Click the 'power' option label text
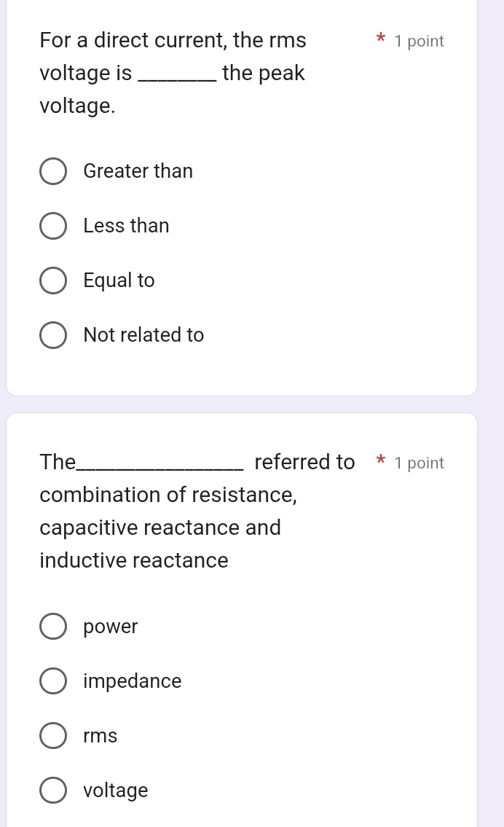The width and height of the screenshot is (504, 827). pyautogui.click(x=111, y=627)
